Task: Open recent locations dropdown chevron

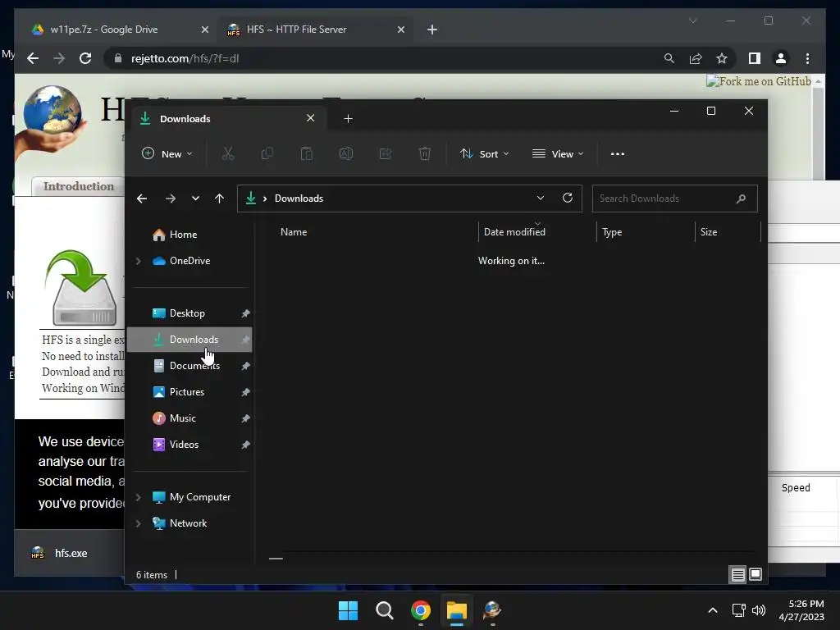Action: click(x=195, y=199)
